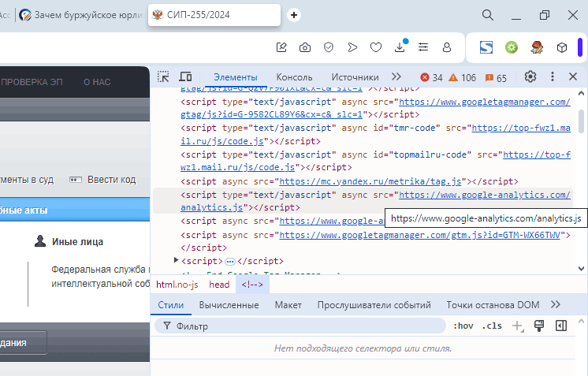Toggle device emulation toolbar icon
The height and width of the screenshot is (376, 588).
point(186,76)
